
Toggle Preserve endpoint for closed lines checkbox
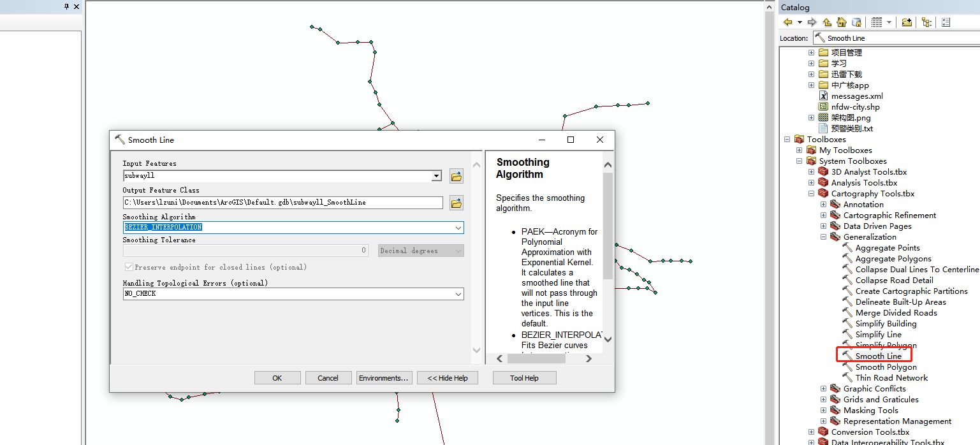click(129, 267)
